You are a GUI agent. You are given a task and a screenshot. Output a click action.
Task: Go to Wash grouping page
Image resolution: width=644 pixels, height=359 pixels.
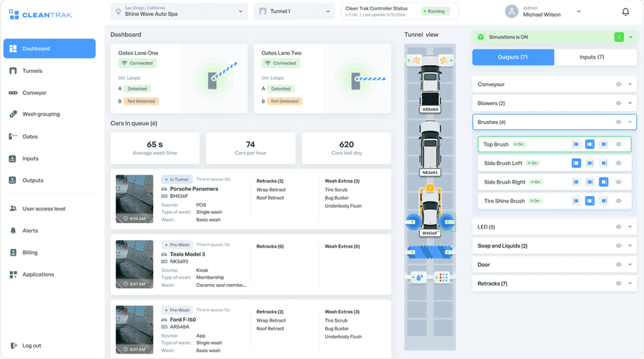[x=41, y=114]
